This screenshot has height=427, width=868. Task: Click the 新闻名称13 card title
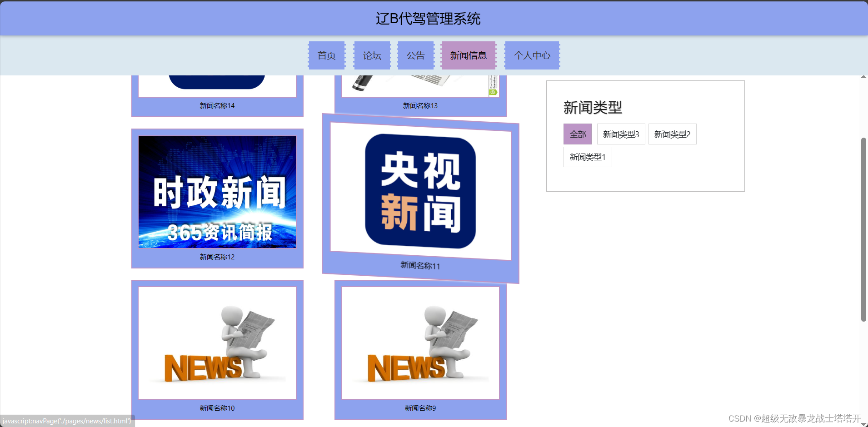pyautogui.click(x=420, y=105)
